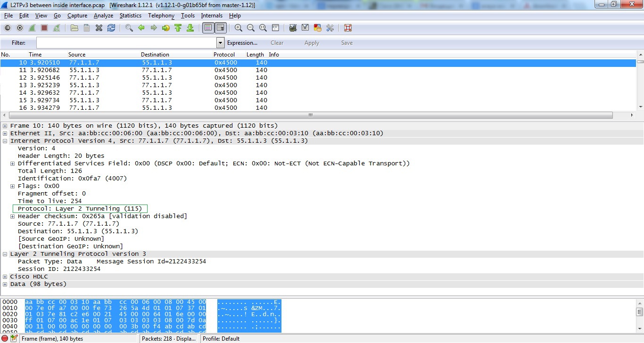Open the Statistics menu

(131, 16)
